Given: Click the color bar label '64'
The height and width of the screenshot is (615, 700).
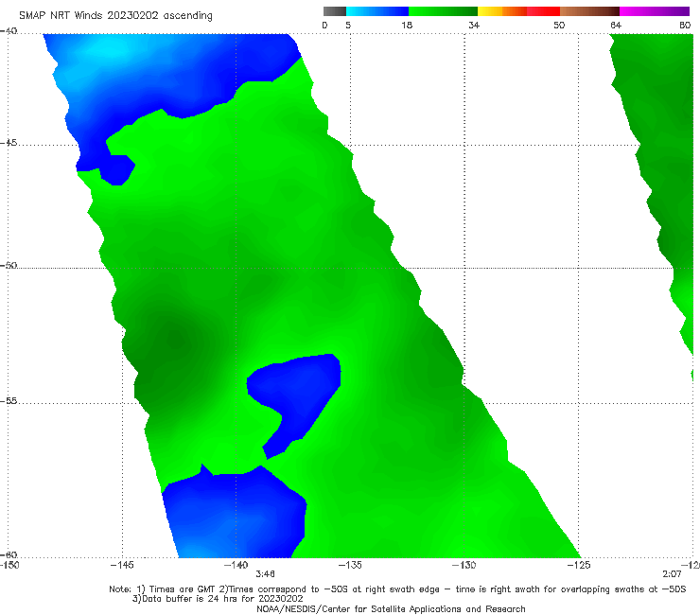Looking at the screenshot, I should click(x=616, y=26).
